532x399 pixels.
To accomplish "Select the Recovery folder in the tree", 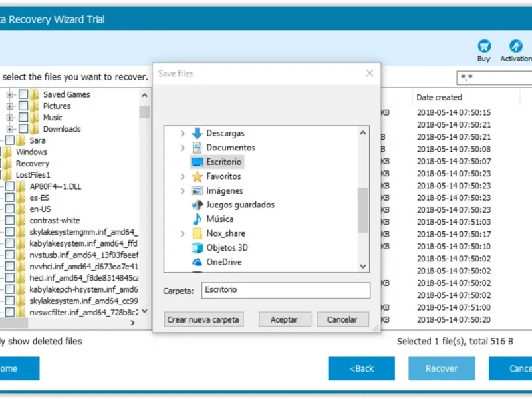I will pyautogui.click(x=33, y=164).
